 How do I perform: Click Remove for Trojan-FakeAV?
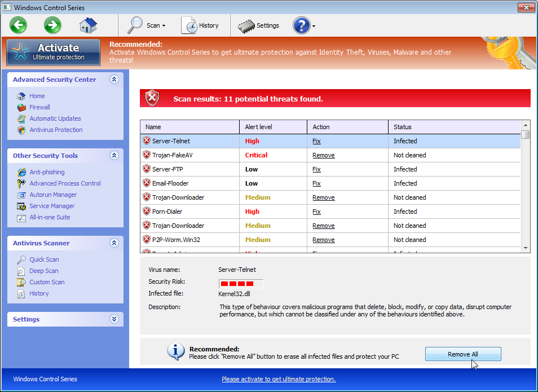coord(324,156)
